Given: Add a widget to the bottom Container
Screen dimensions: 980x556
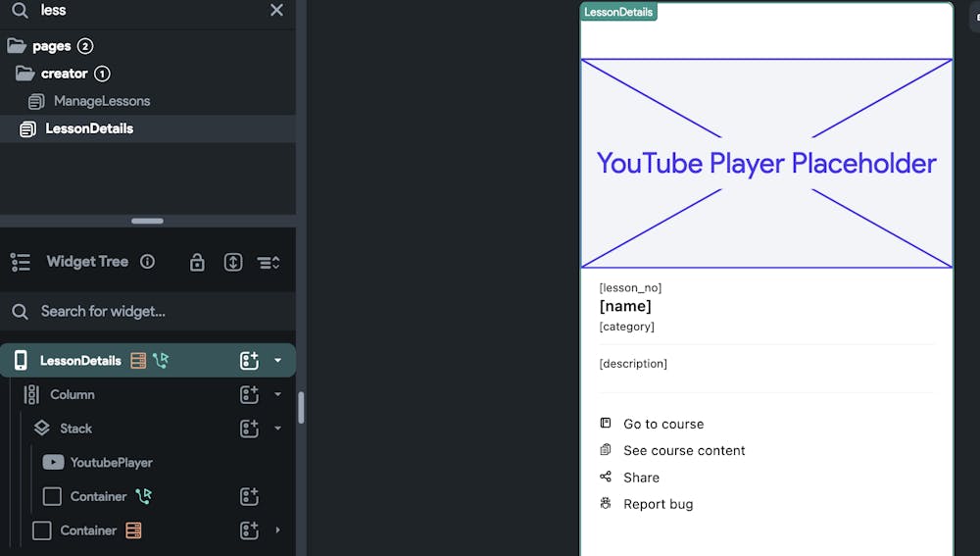Looking at the screenshot, I should 249,531.
